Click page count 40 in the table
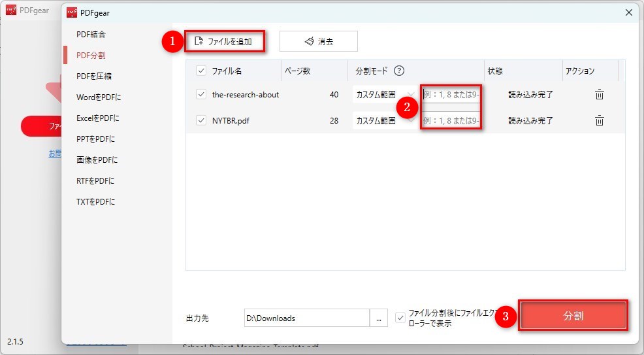The image size is (644, 355). 334,95
